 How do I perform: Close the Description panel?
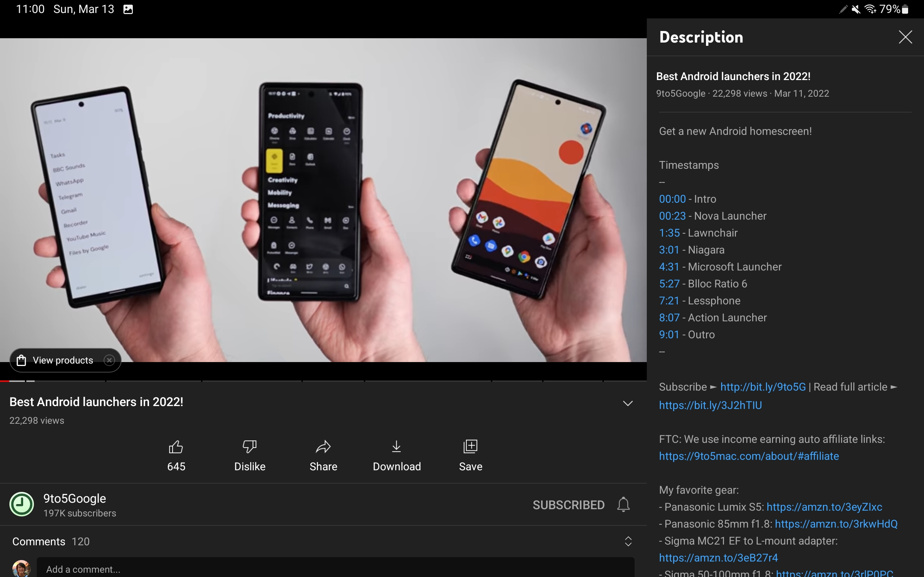(x=905, y=37)
